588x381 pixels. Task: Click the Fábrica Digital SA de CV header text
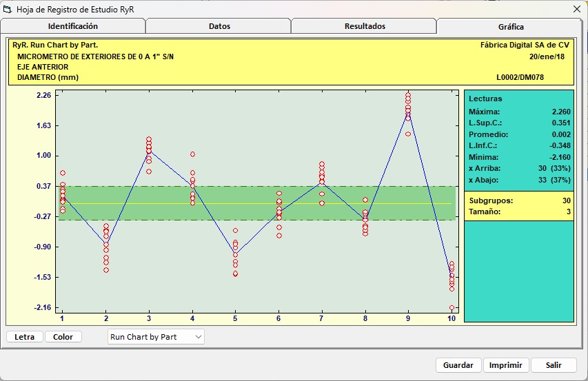point(525,44)
